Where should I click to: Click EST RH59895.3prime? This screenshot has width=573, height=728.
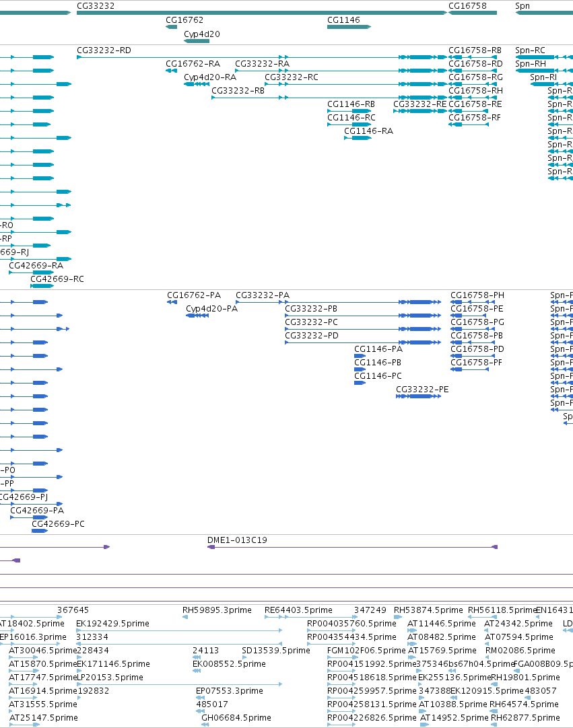(x=185, y=617)
